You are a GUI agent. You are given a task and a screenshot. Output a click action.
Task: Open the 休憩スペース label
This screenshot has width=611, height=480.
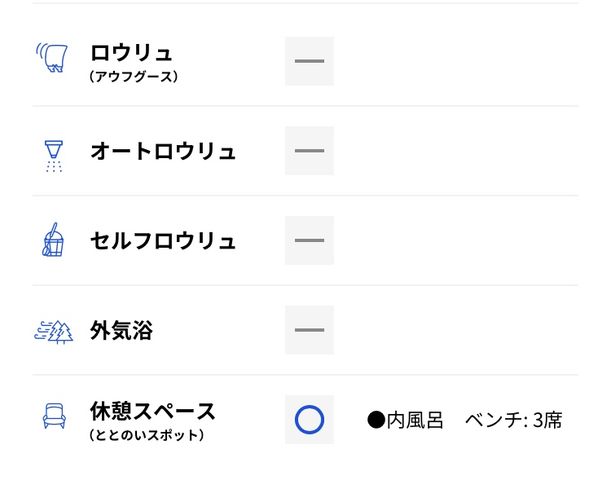pos(152,411)
